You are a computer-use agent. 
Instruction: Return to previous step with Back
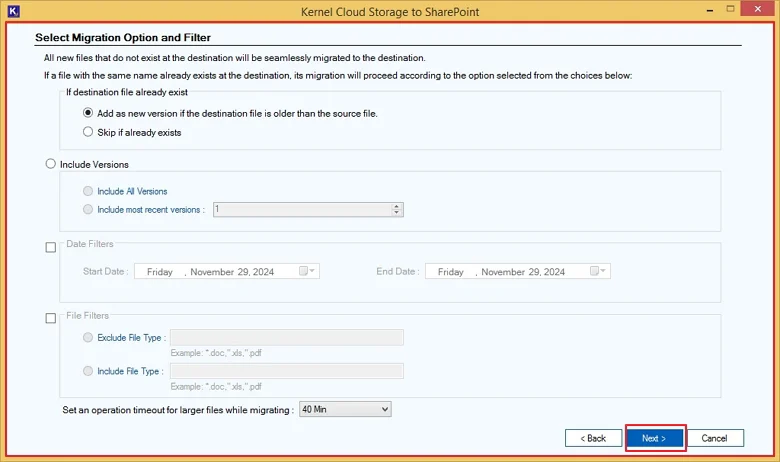(593, 438)
